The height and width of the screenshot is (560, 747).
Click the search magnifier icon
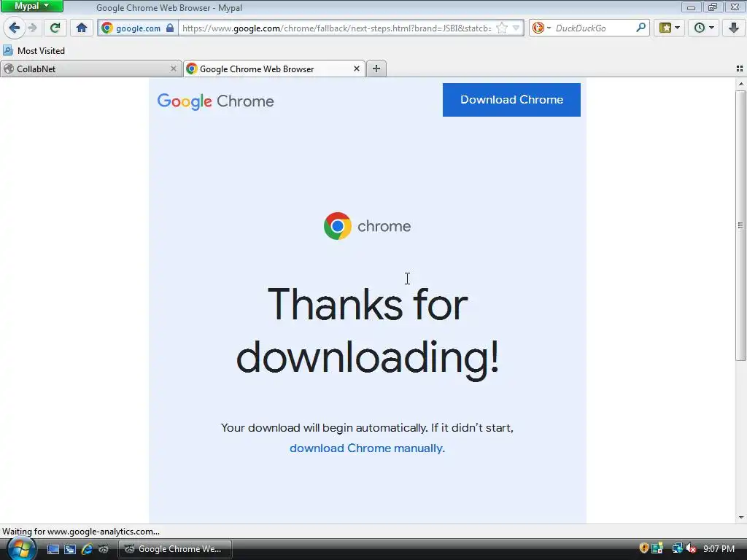point(640,28)
